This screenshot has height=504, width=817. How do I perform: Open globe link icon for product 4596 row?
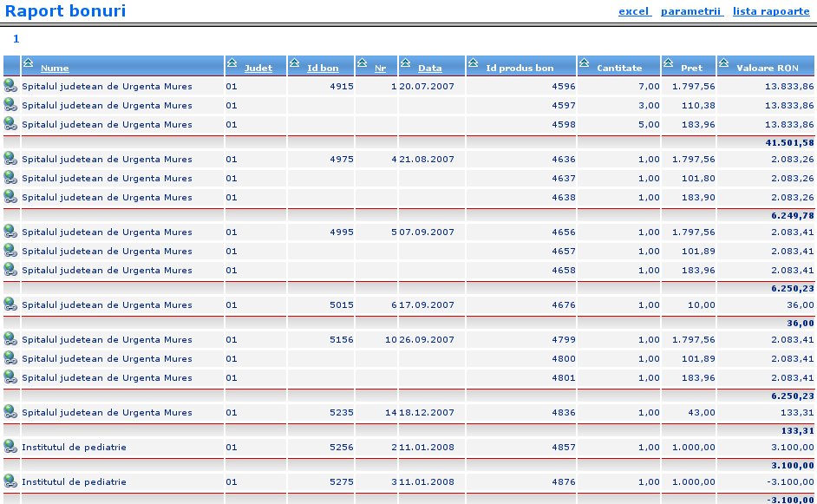click(x=10, y=86)
